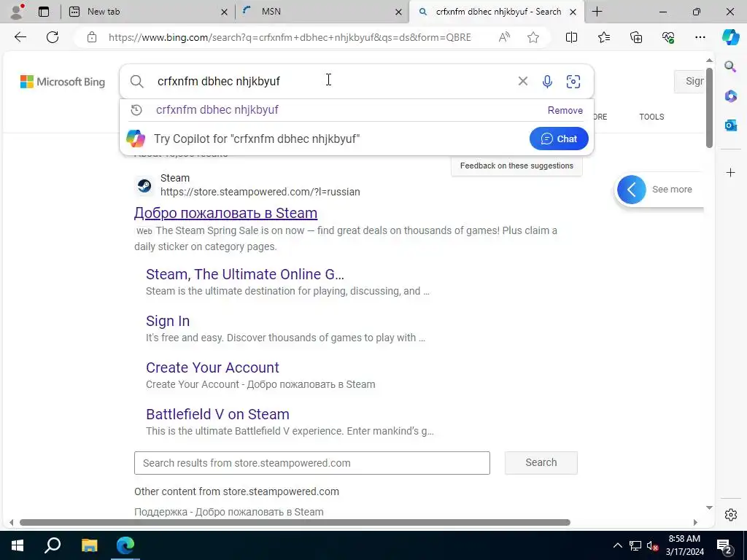Open the muted volume tray icon
The width and height of the screenshot is (747, 560).
(652, 545)
